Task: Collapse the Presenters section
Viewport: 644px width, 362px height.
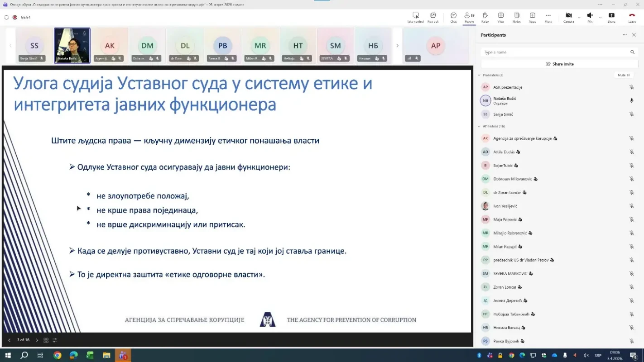Action: (479, 75)
